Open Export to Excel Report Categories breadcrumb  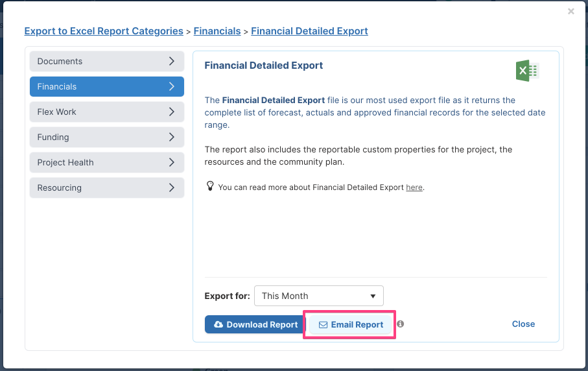click(104, 31)
